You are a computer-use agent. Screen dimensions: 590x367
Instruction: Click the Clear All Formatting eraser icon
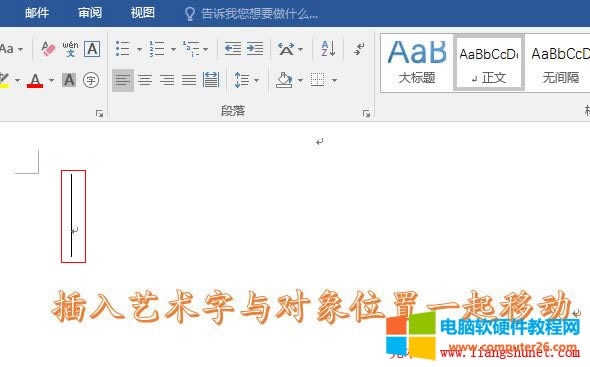pyautogui.click(x=49, y=49)
